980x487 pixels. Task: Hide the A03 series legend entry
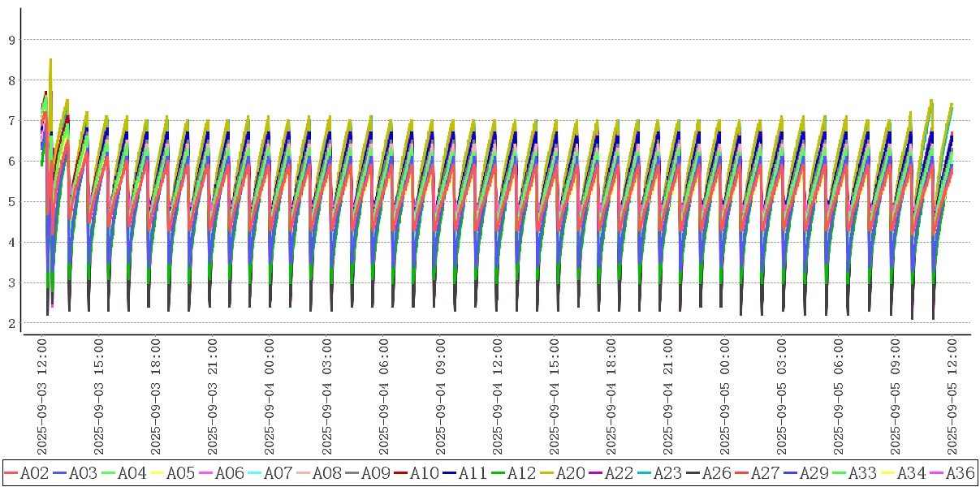pos(75,472)
